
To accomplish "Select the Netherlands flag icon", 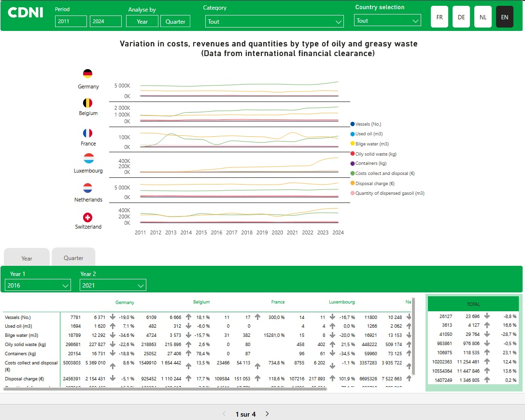I will [x=87, y=188].
